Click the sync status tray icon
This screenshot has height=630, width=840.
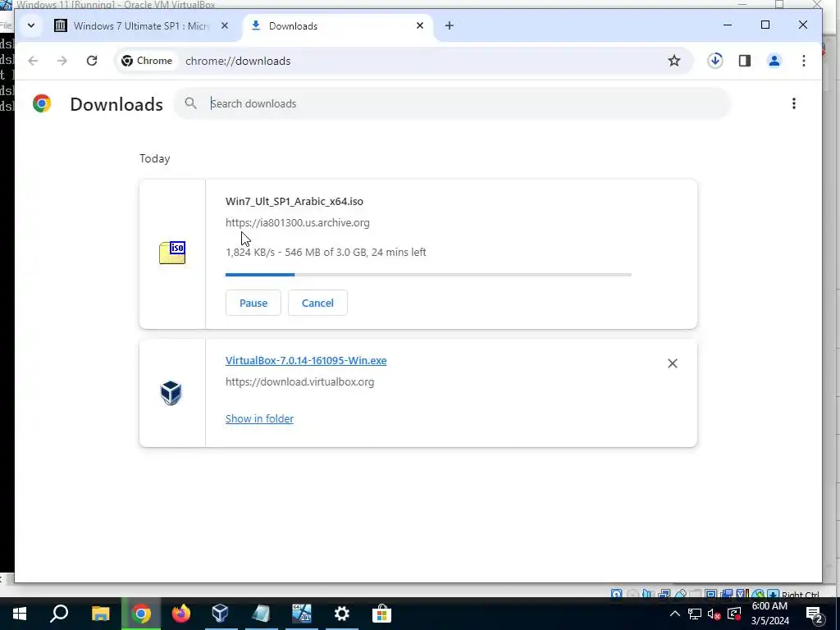pos(734,614)
